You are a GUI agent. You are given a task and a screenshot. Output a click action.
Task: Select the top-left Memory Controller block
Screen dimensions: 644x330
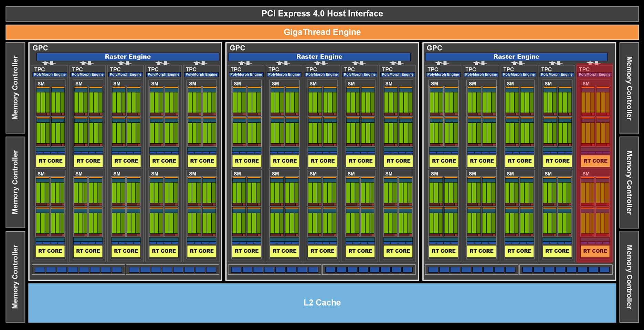[15, 88]
